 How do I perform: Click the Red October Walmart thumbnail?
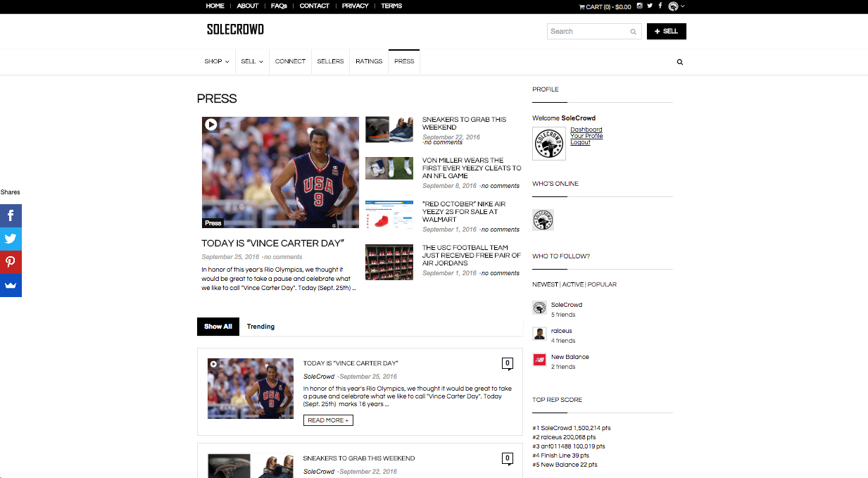pyautogui.click(x=389, y=214)
